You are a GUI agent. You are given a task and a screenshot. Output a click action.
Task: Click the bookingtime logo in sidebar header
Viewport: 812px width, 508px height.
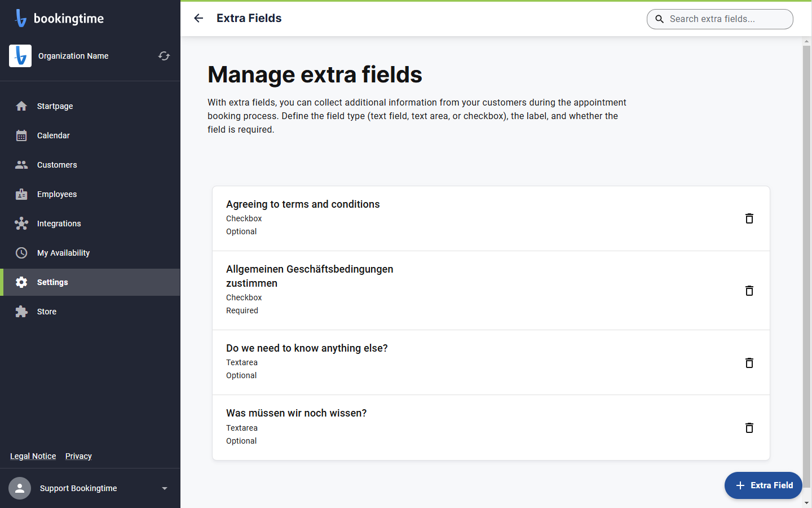59,18
